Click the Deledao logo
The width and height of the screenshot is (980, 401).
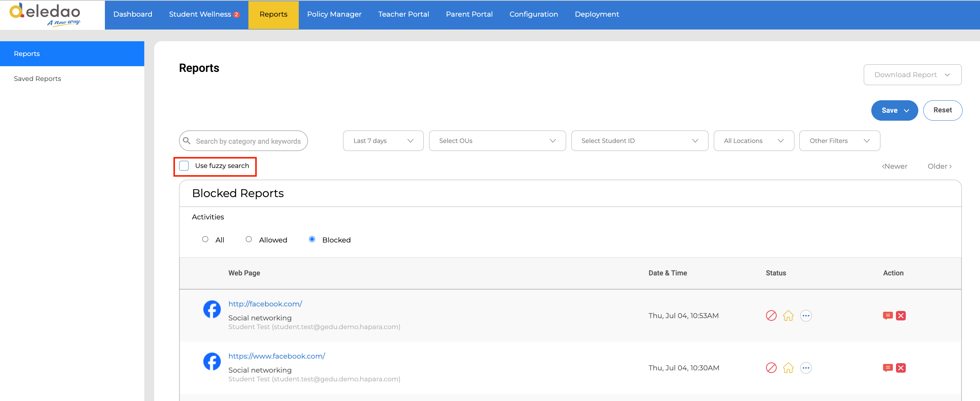click(45, 14)
